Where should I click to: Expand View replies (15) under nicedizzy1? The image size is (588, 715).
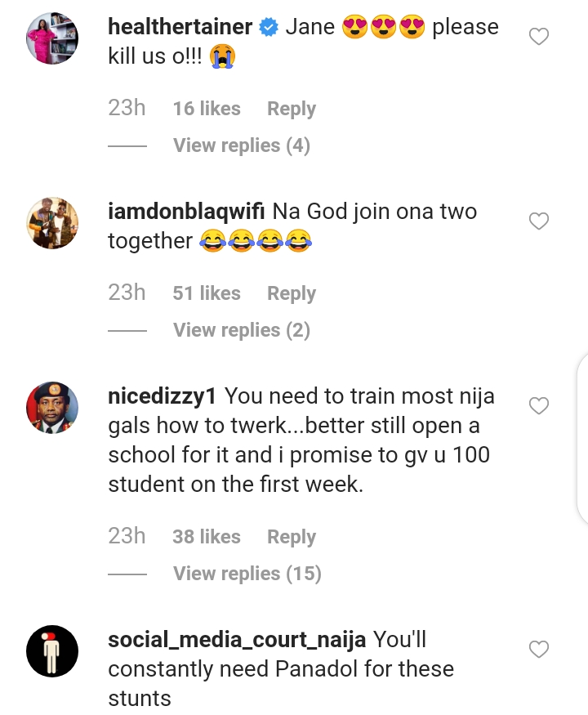coord(247,574)
